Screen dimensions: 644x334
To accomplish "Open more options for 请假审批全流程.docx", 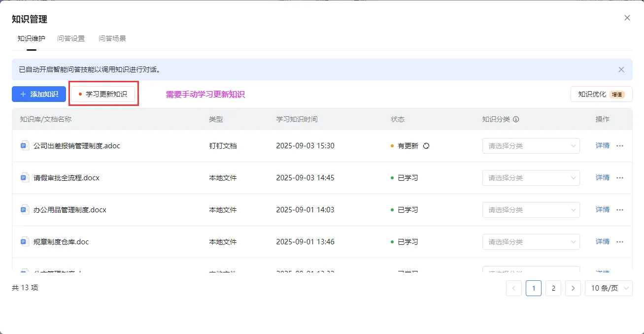I will (620, 178).
